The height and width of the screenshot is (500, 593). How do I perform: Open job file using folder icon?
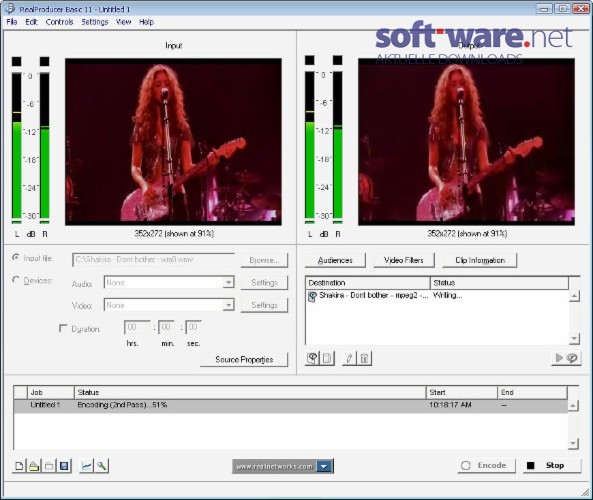point(34,466)
